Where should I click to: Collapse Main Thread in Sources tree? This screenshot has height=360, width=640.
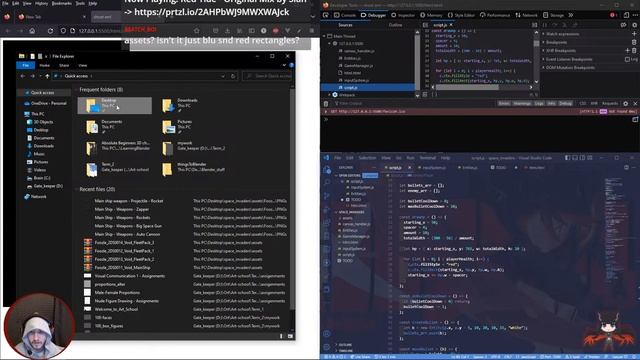[x=324, y=36]
